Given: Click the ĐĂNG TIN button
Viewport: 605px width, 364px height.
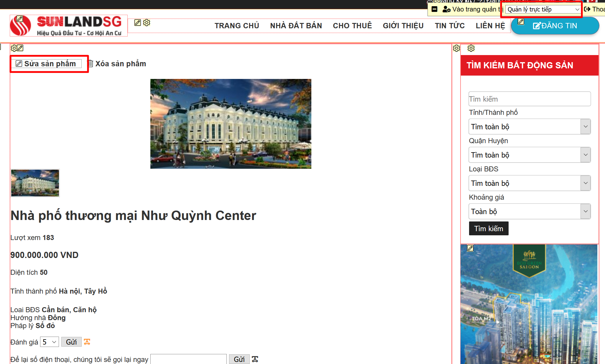Looking at the screenshot, I should (555, 26).
